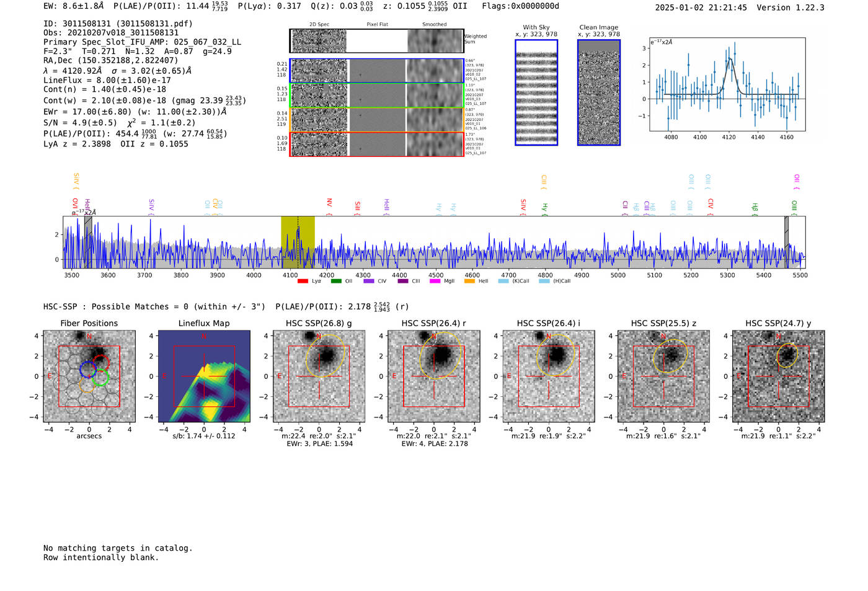Click the (H)CaII legend swatch
Viewport: 868px width, 591px height.
[x=544, y=282]
